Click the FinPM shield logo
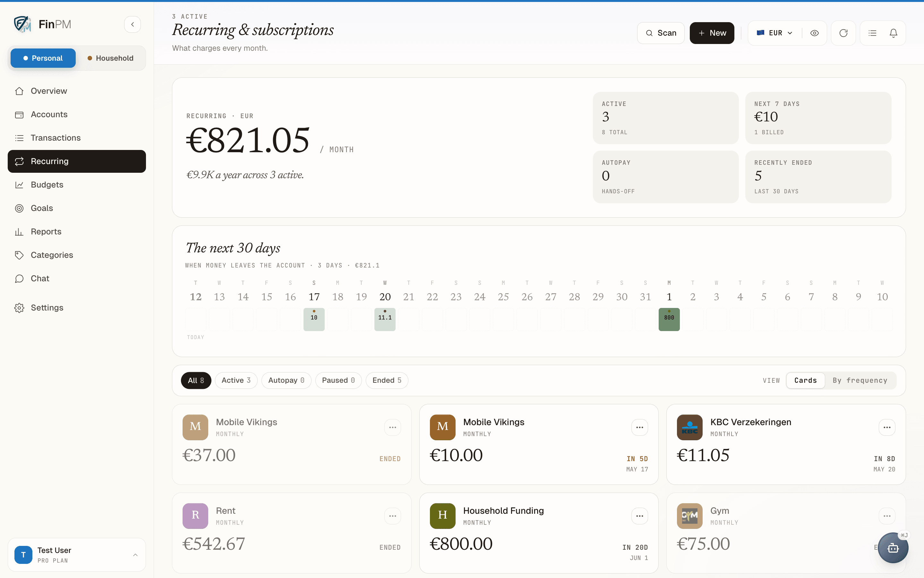 click(22, 24)
